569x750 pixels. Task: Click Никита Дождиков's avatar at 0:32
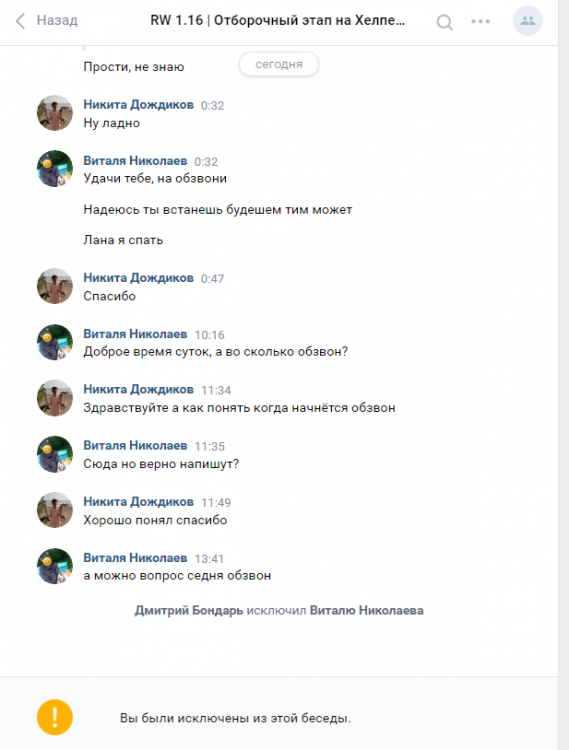[55, 113]
